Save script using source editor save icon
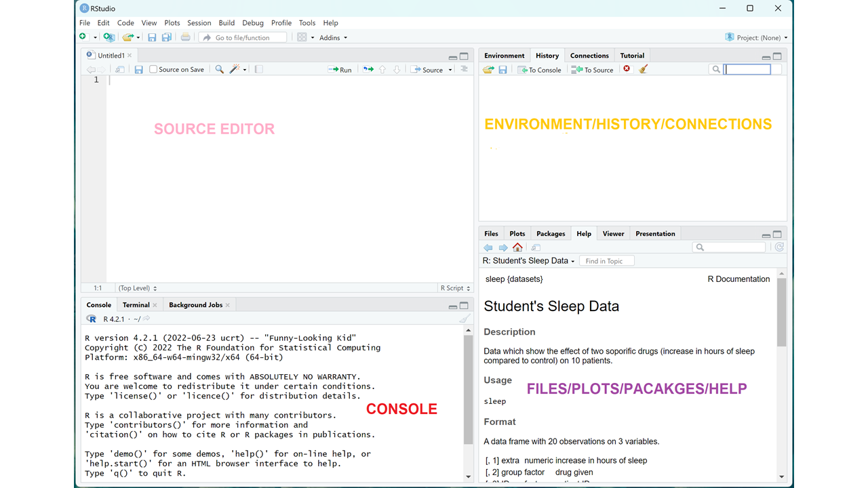 tap(138, 69)
